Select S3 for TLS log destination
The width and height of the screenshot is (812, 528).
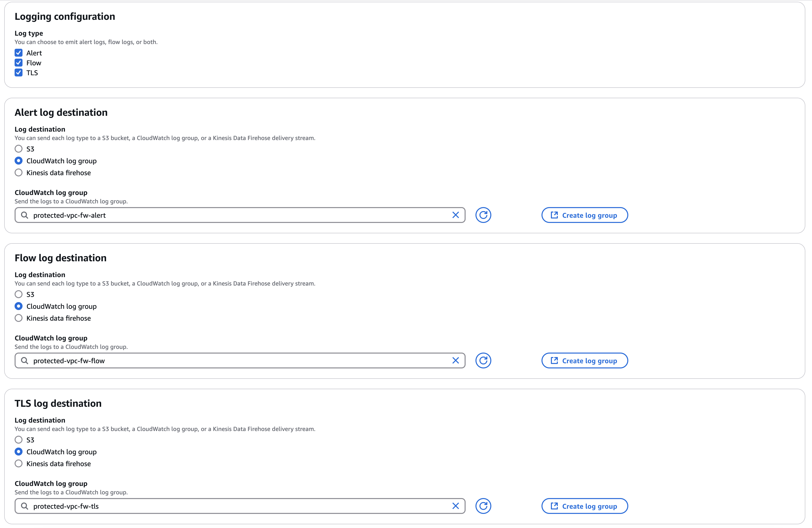click(19, 440)
